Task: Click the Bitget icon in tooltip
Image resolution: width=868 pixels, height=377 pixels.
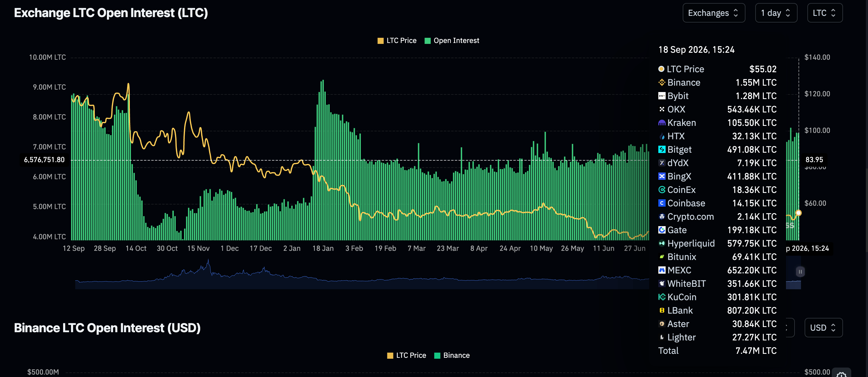Action: click(x=662, y=149)
